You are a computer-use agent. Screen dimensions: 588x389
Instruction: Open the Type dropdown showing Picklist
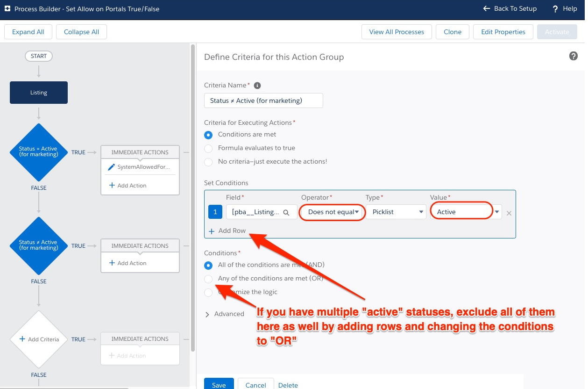tap(396, 212)
